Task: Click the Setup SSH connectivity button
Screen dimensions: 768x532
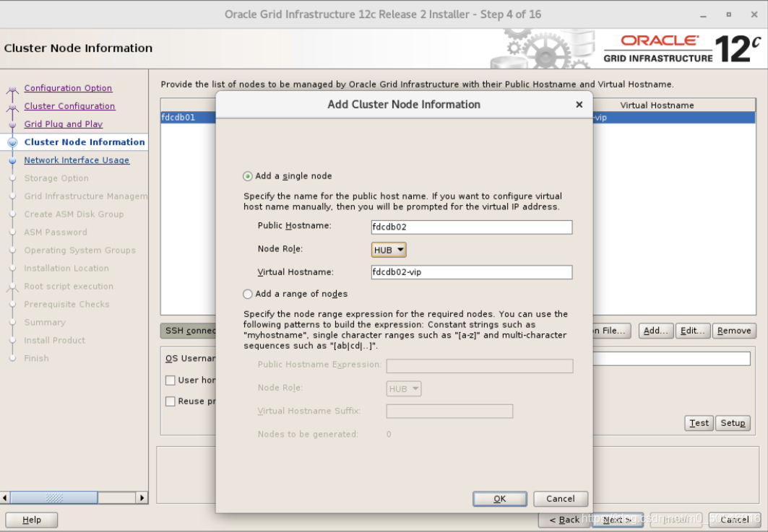Action: [x=733, y=423]
